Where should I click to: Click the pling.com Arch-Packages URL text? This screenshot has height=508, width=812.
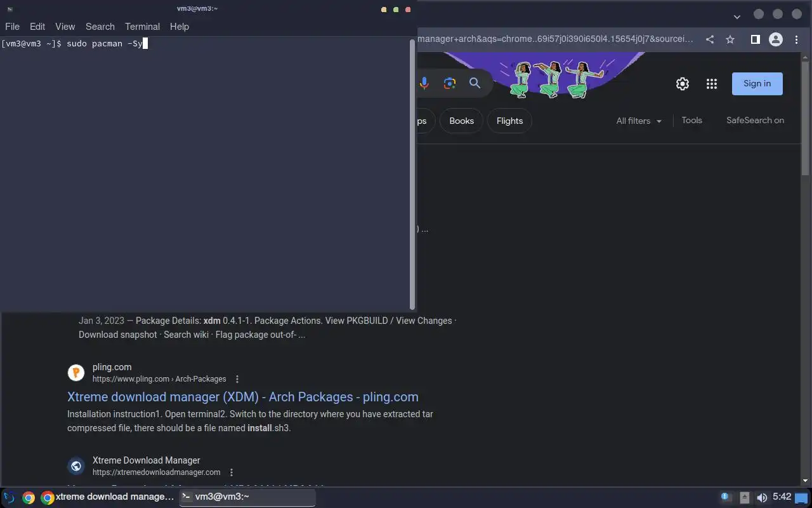(x=159, y=379)
